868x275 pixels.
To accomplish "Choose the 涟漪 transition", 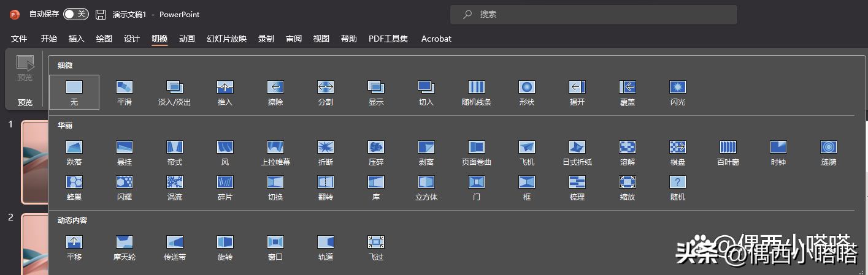I will tap(829, 153).
